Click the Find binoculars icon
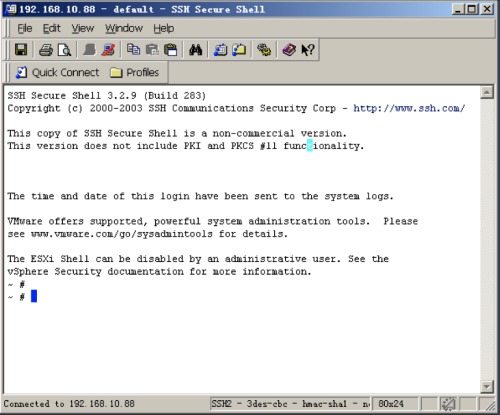 click(x=196, y=50)
